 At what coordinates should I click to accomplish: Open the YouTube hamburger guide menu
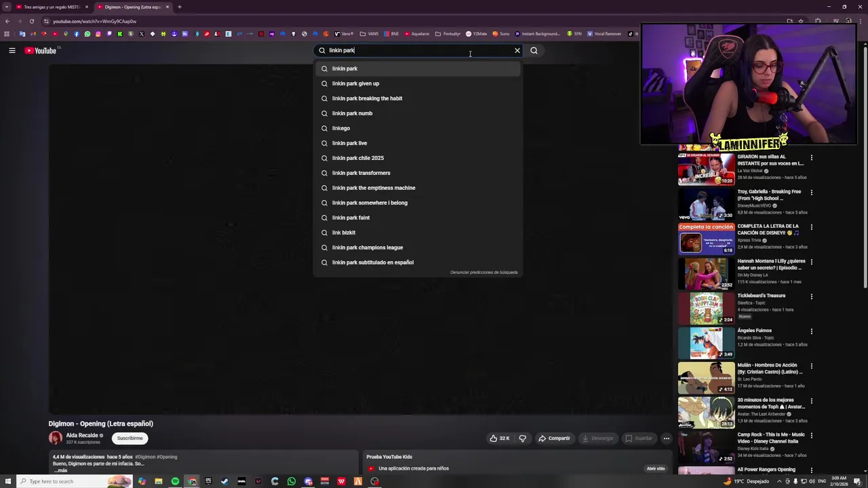tap(12, 50)
